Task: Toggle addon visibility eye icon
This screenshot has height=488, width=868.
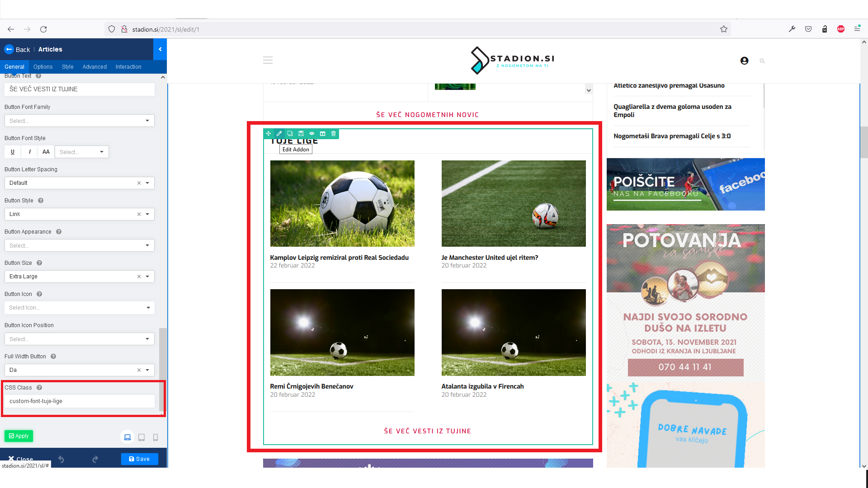Action: tap(312, 134)
